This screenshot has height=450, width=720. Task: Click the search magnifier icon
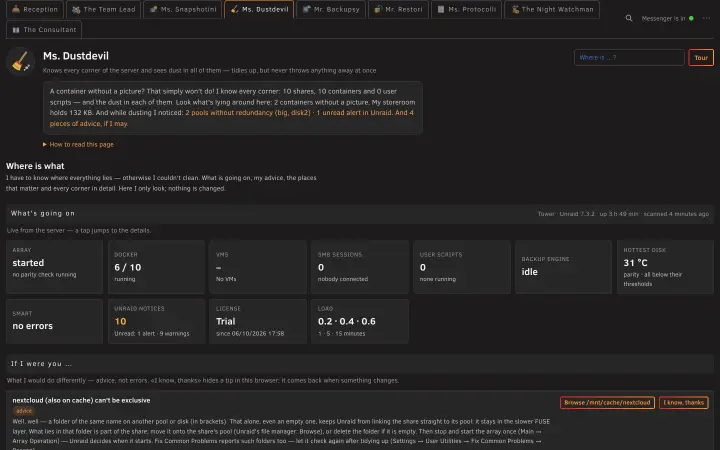point(629,18)
